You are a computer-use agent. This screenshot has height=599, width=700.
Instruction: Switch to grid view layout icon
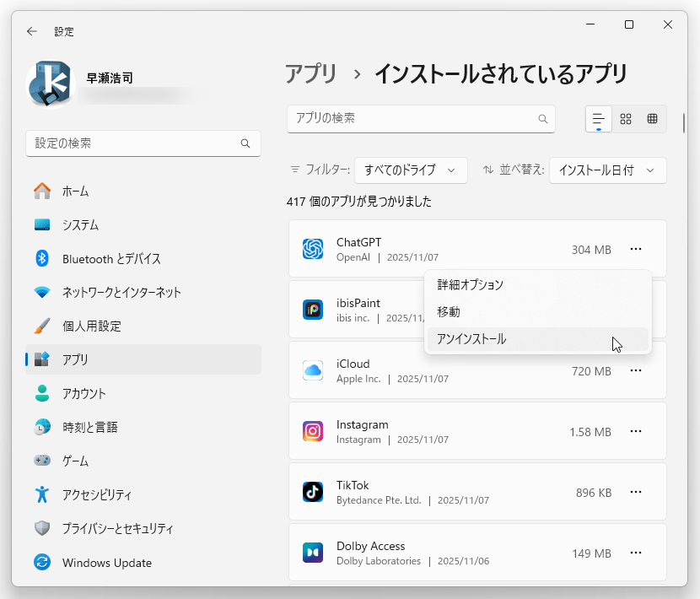[x=626, y=119]
